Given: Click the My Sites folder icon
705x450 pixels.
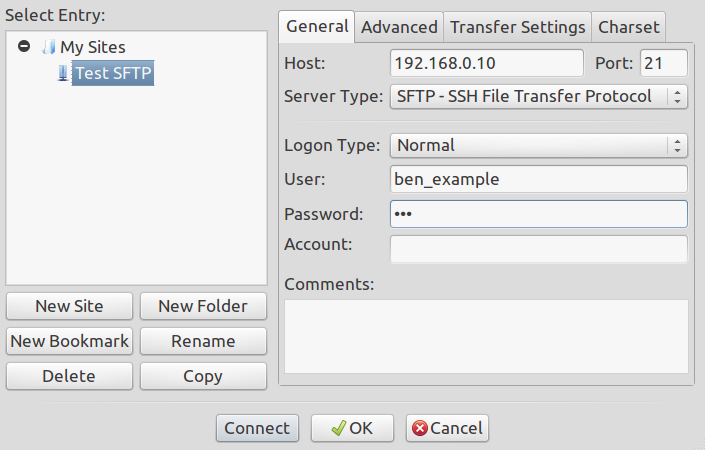Looking at the screenshot, I should pyautogui.click(x=49, y=47).
